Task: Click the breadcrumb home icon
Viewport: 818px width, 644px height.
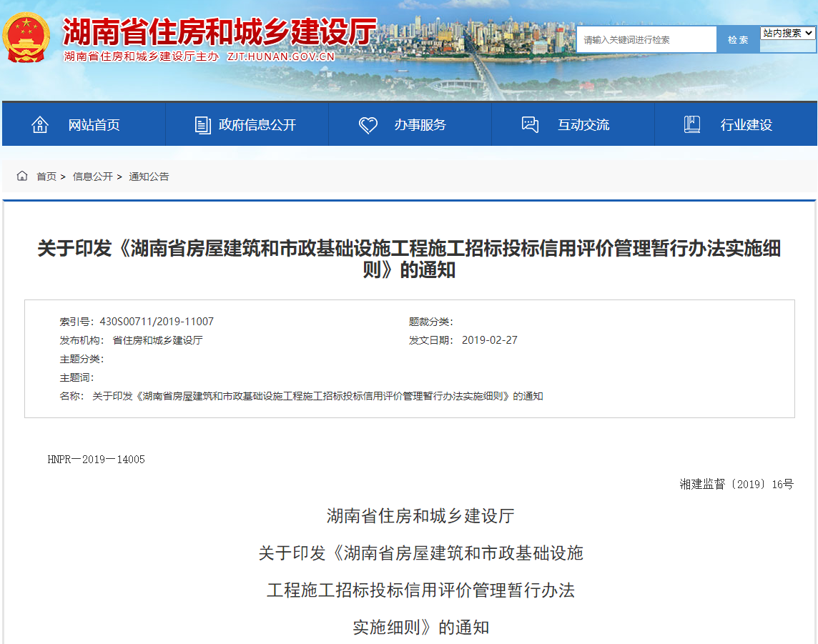Action: 21,175
